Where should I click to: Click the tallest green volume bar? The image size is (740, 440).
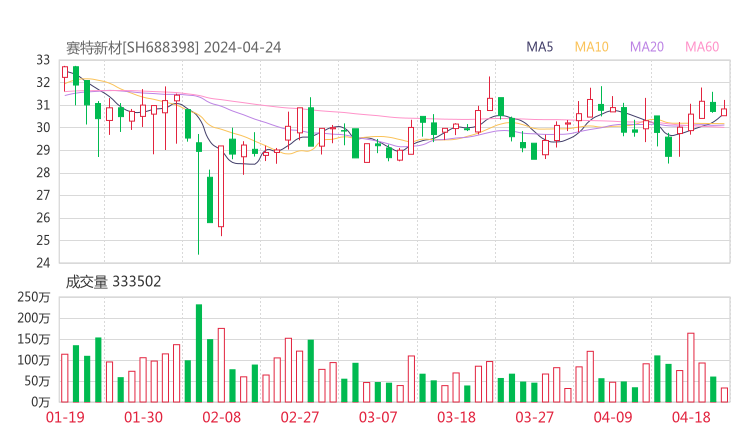[199, 353]
